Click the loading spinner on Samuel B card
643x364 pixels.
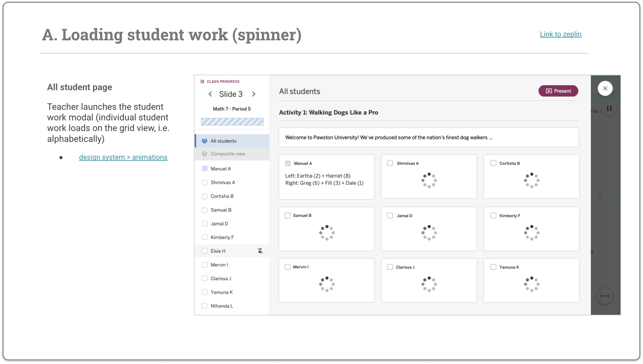tap(327, 233)
